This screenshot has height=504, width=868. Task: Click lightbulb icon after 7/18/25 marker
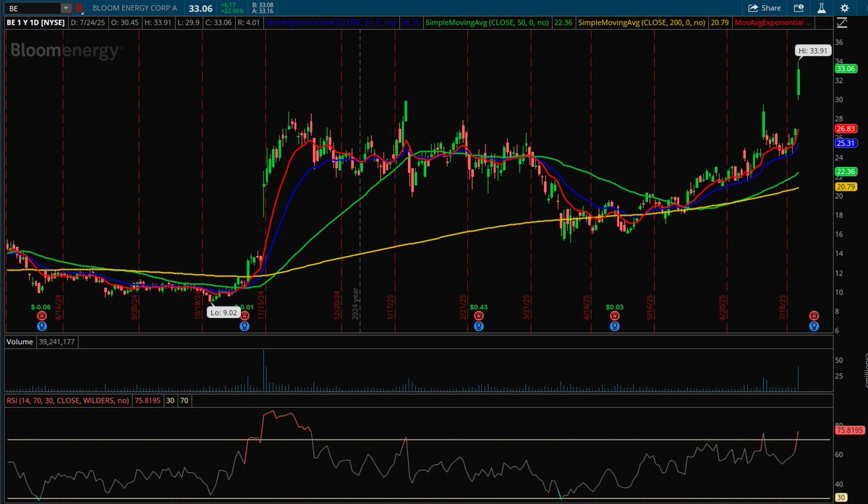(x=814, y=326)
